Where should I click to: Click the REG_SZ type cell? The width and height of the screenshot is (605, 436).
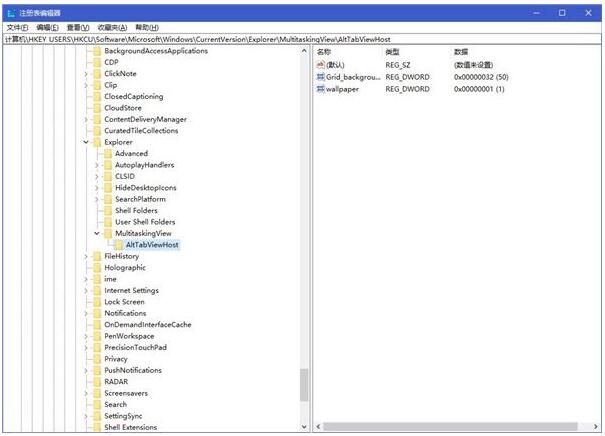398,65
